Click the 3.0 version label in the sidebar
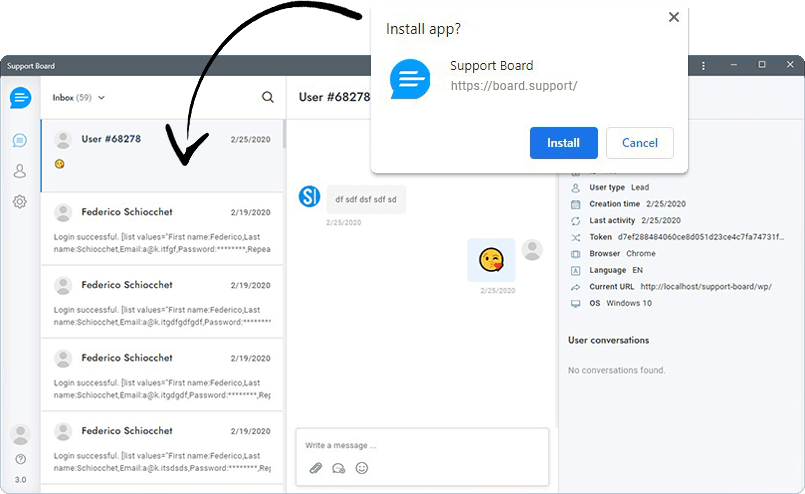The height and width of the screenshot is (494, 805). tap(21, 480)
